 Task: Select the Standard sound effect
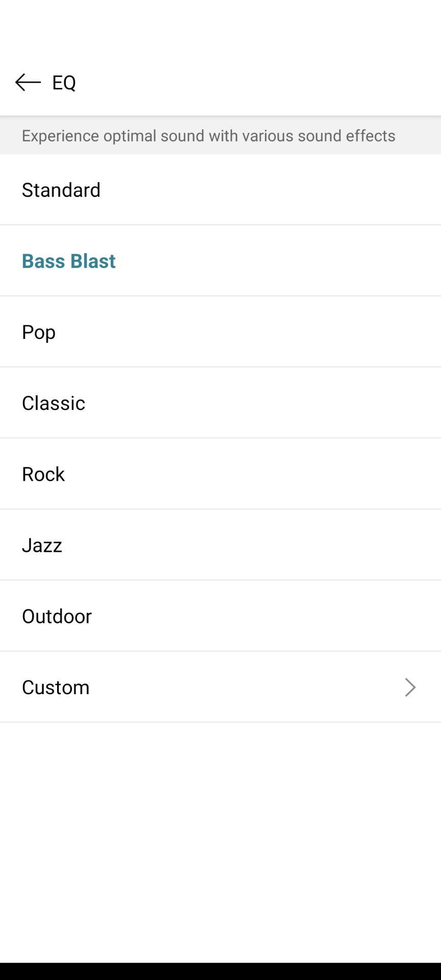[61, 189]
